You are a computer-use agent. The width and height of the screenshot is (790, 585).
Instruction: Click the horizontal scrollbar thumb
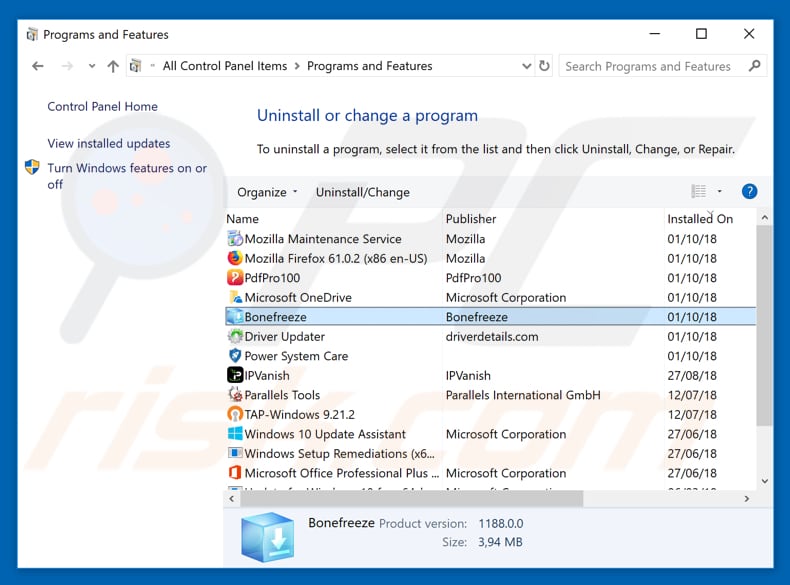click(x=412, y=499)
